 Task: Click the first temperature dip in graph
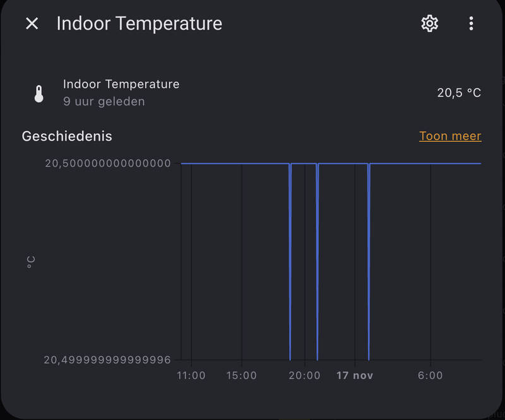(290, 261)
